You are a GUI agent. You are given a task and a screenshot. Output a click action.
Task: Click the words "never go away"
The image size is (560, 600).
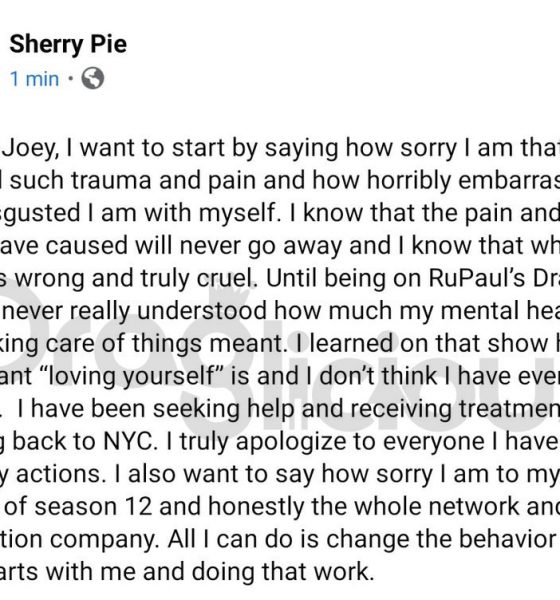(x=260, y=245)
